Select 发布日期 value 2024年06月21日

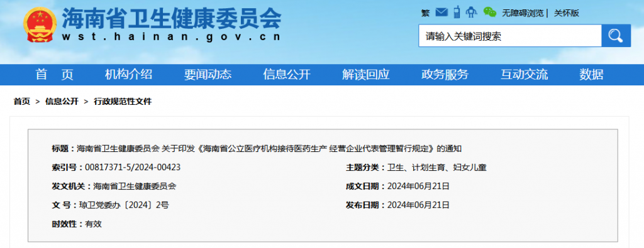[x=418, y=205]
